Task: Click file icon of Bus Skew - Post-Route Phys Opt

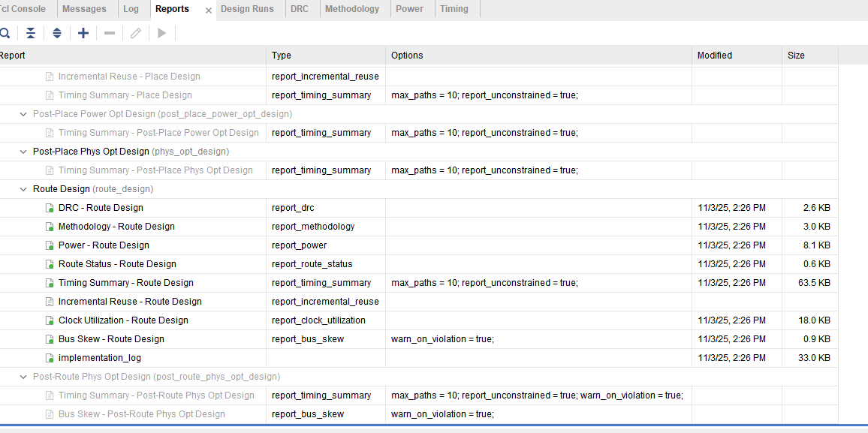Action: pyautogui.click(x=50, y=414)
